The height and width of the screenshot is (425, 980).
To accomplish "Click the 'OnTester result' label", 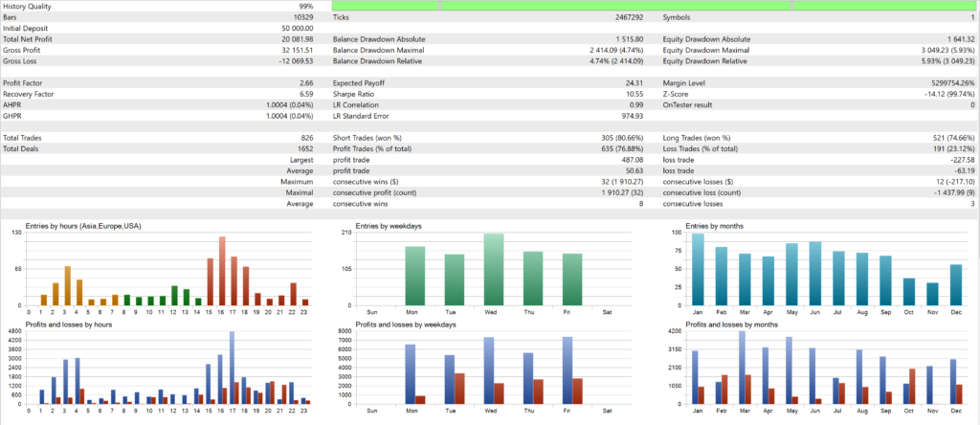I will [x=687, y=105].
